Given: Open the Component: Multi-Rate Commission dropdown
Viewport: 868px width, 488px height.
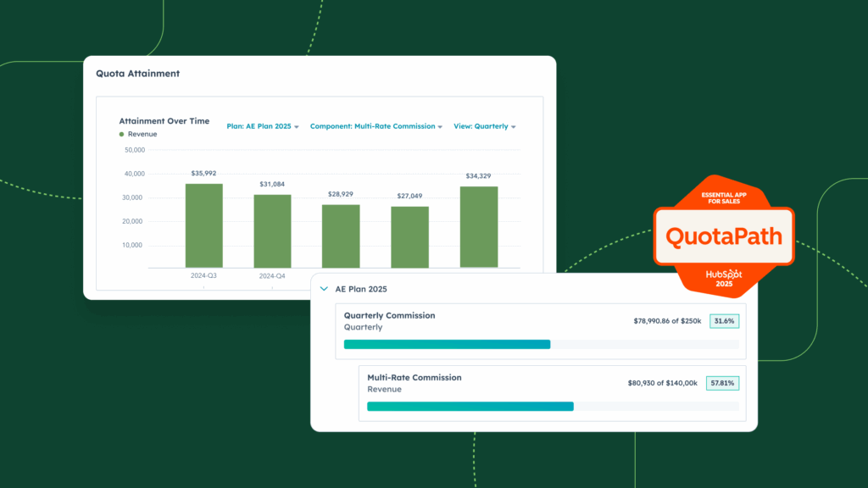Looking at the screenshot, I should coord(376,126).
